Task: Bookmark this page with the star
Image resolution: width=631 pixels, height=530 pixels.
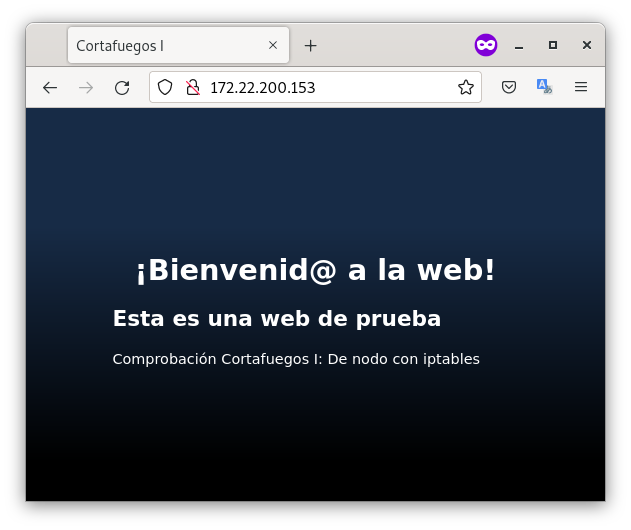Action: [x=466, y=88]
